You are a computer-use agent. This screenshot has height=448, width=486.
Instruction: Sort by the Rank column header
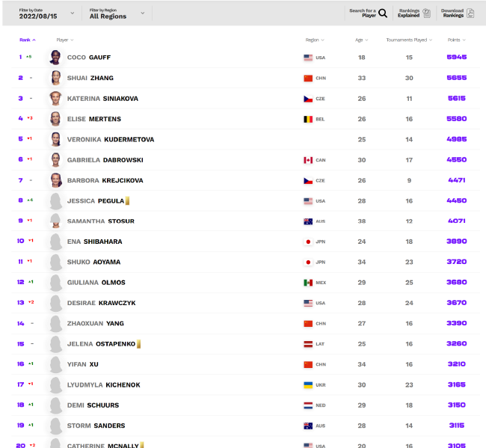[27, 40]
